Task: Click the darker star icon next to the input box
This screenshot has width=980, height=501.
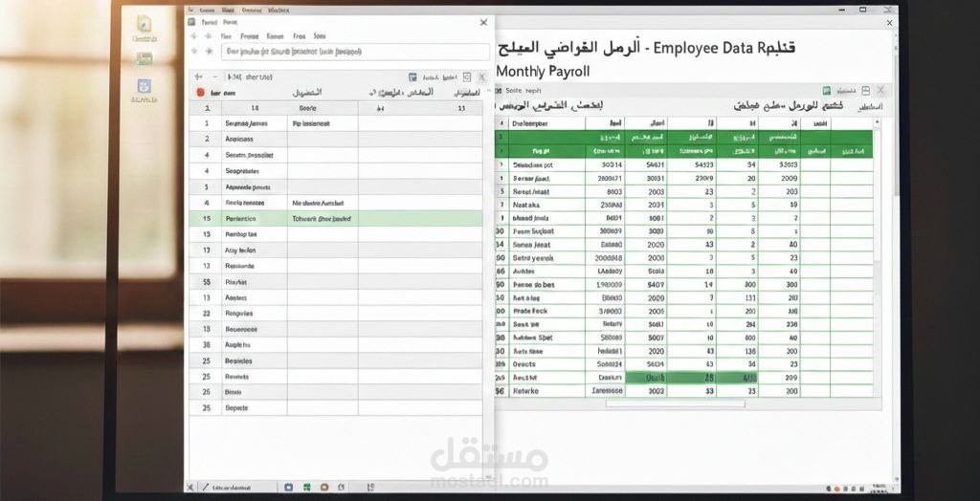Action: (210, 52)
